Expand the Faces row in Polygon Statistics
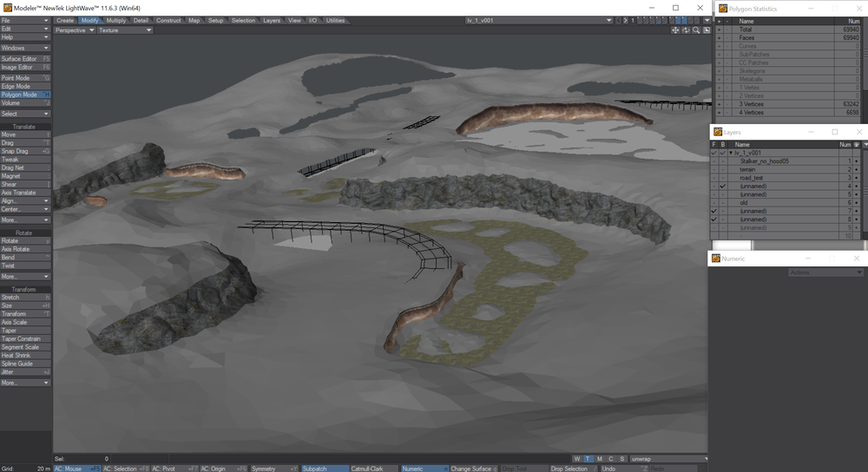This screenshot has height=472, width=868. click(x=718, y=37)
